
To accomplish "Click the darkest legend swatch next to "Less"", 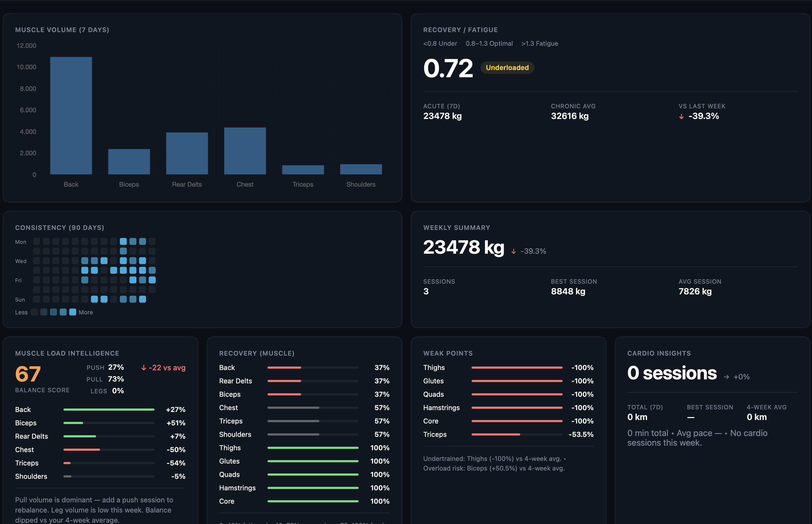I will tap(34, 312).
